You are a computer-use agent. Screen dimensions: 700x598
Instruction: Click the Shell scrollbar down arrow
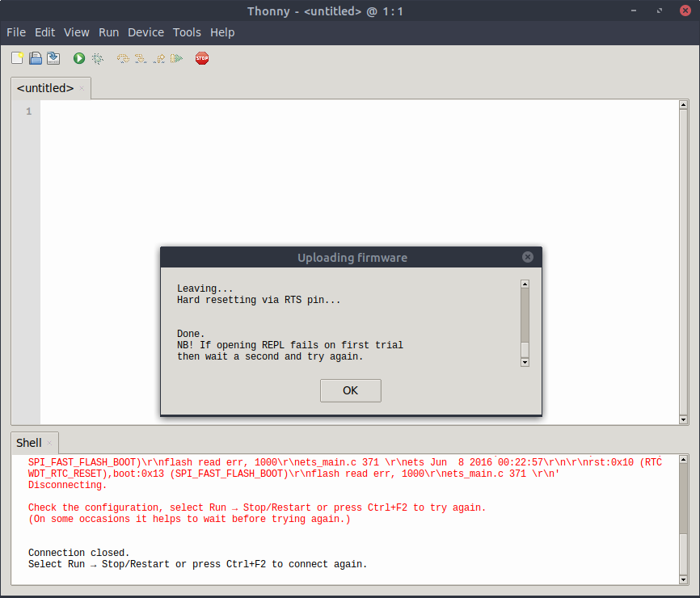tap(683, 579)
